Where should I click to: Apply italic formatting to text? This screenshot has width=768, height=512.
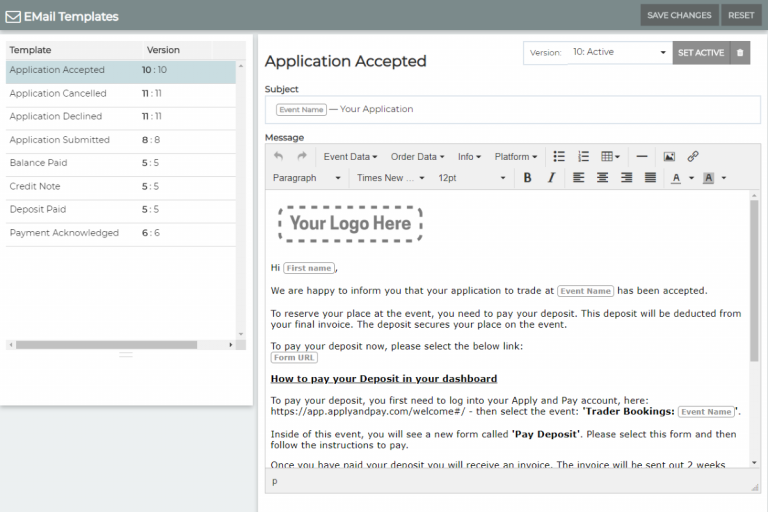point(551,178)
